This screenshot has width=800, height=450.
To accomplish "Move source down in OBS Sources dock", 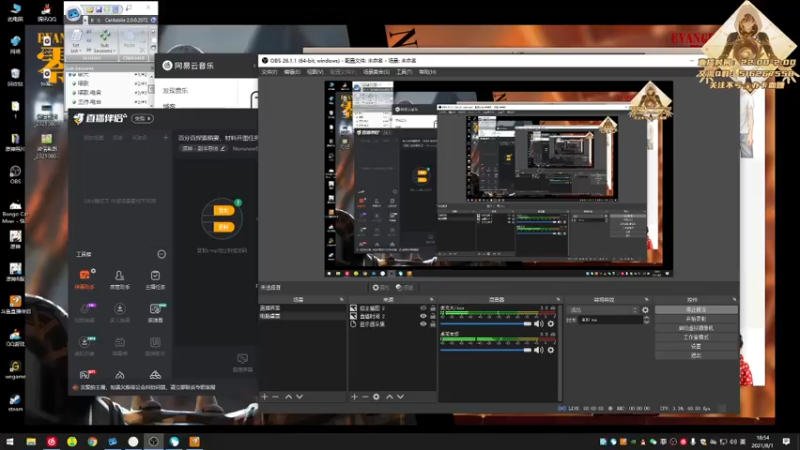I will 401,396.
